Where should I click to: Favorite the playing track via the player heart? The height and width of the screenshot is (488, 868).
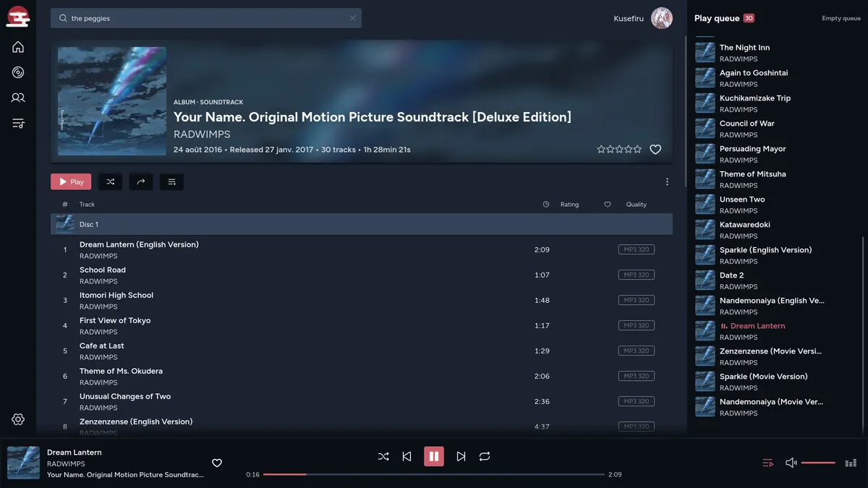point(216,463)
